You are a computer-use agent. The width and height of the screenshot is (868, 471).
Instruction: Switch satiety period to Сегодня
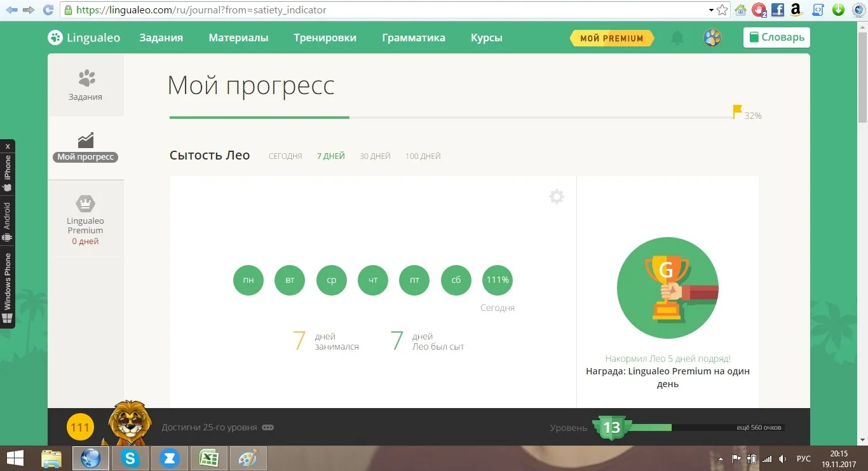coord(285,156)
